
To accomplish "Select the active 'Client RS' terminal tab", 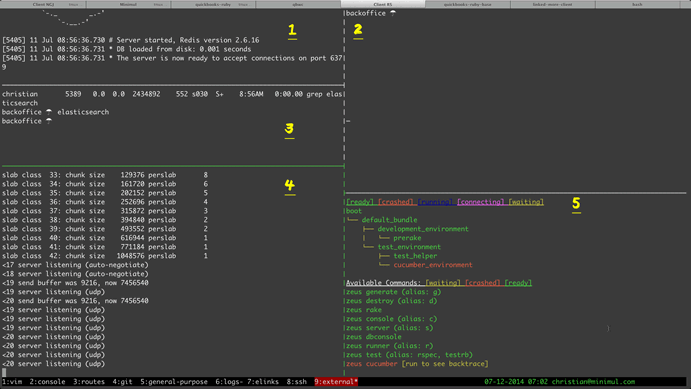I will (383, 4).
